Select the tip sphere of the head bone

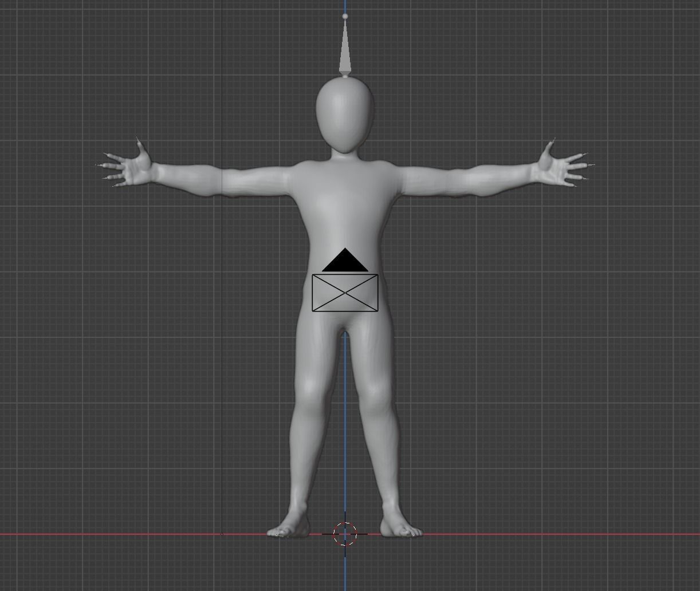pyautogui.click(x=345, y=16)
